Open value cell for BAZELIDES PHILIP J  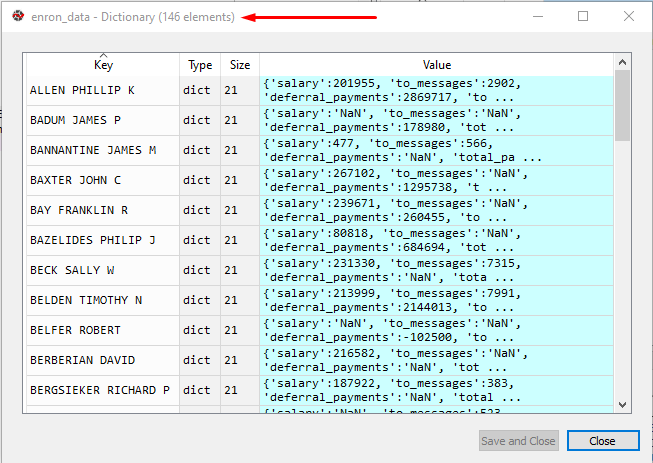(x=436, y=240)
